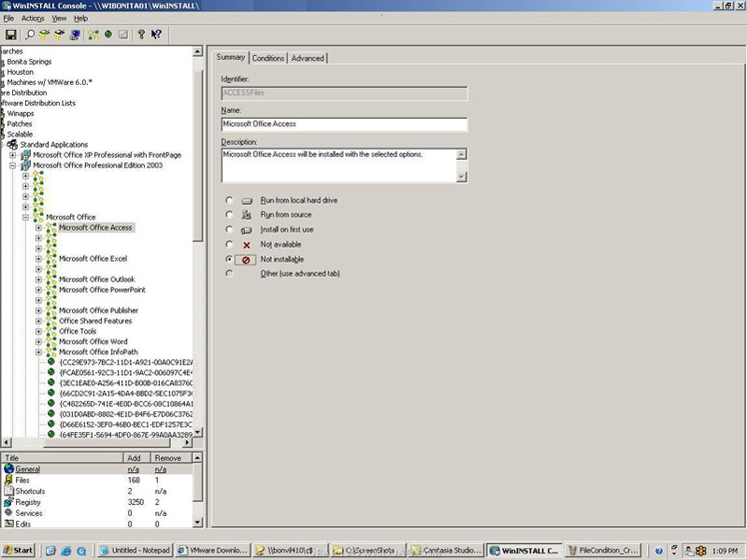Open the View menu
Image resolution: width=747 pixels, height=560 pixels.
point(59,18)
